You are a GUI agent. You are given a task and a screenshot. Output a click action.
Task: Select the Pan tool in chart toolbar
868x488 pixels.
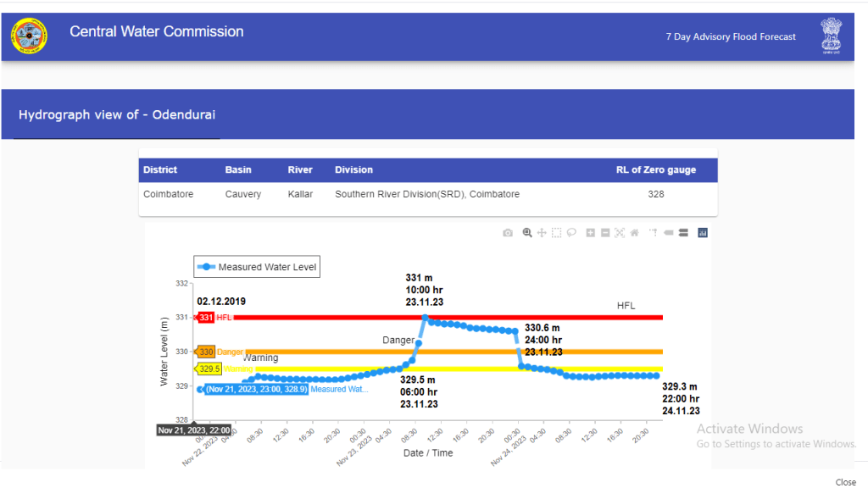click(542, 233)
